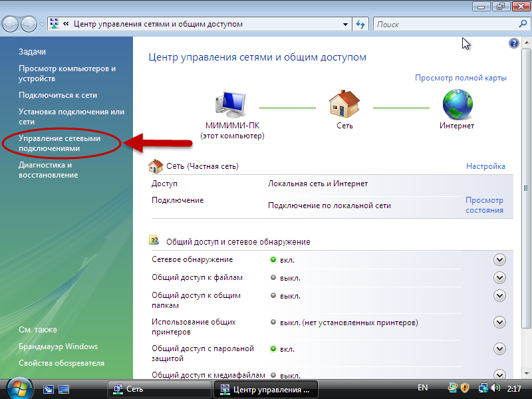
Task: Click sharing icon beside Общий доступ heading
Action: point(154,240)
